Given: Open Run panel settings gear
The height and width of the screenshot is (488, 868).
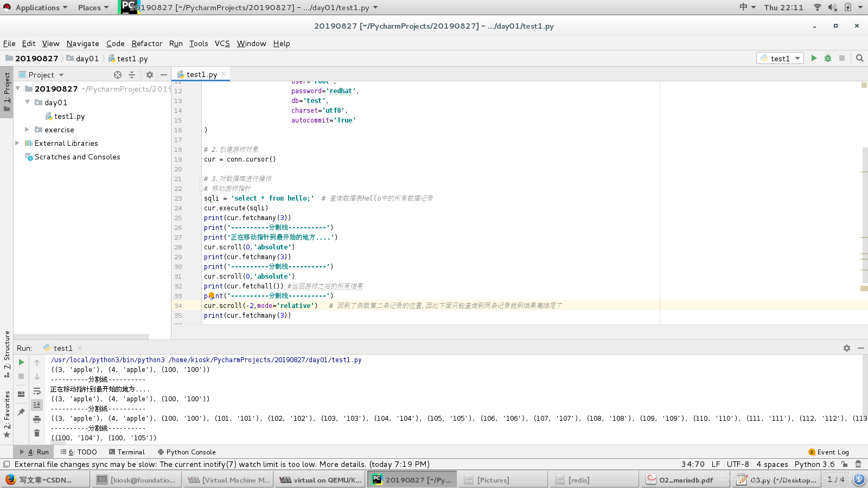Looking at the screenshot, I should 847,348.
